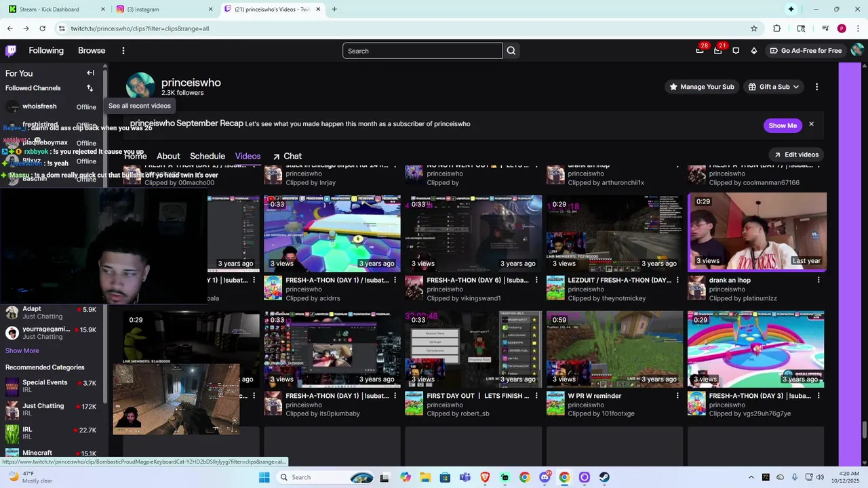Open Twitch notifications inbox with 21 badge
This screenshot has height=488, width=868.
[x=717, y=50]
